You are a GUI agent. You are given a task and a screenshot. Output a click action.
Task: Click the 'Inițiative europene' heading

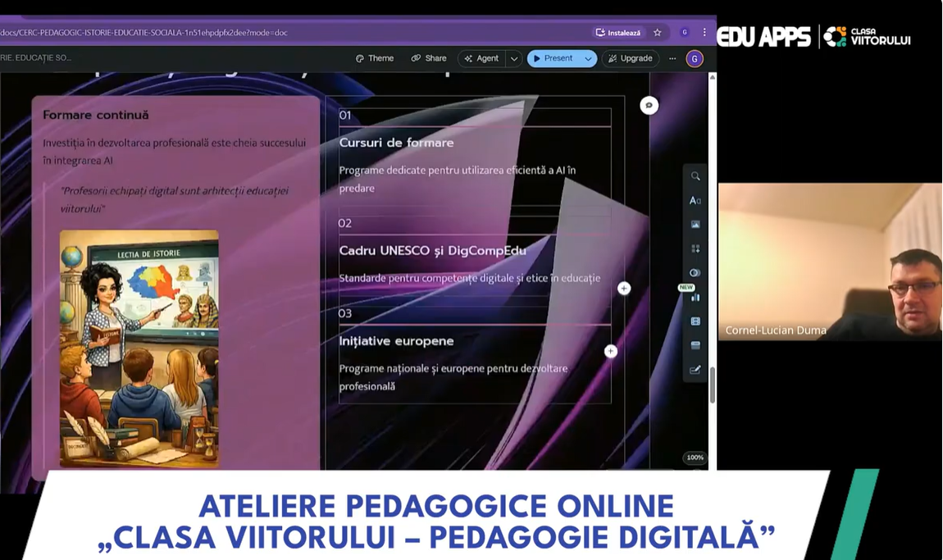(396, 341)
